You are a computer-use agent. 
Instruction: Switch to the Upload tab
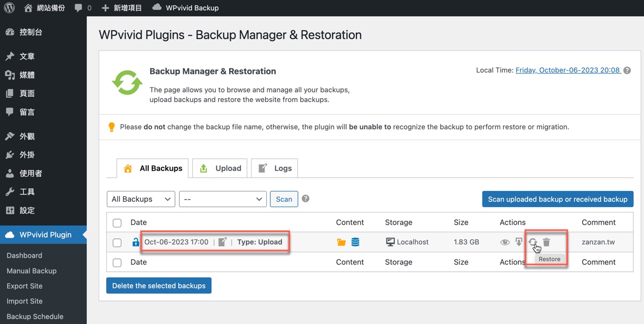coord(220,168)
